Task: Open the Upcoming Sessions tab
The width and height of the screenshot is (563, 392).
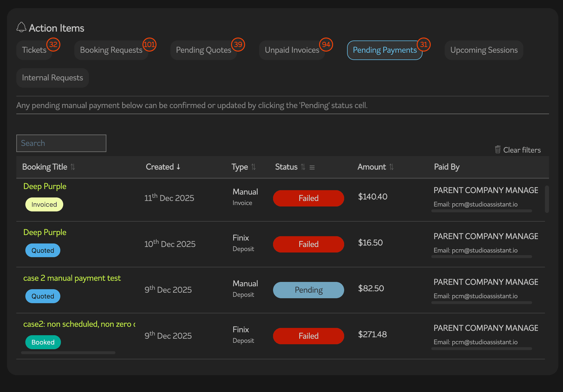Action: (x=484, y=50)
